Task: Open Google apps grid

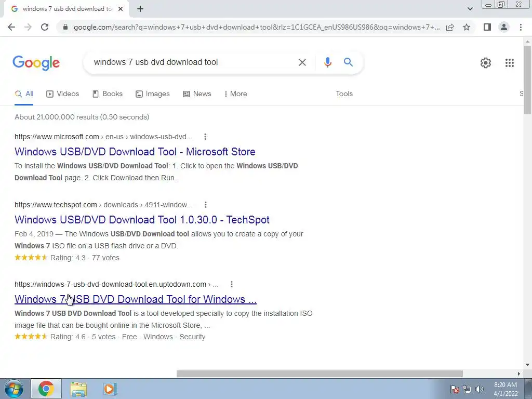Action: tap(509, 63)
